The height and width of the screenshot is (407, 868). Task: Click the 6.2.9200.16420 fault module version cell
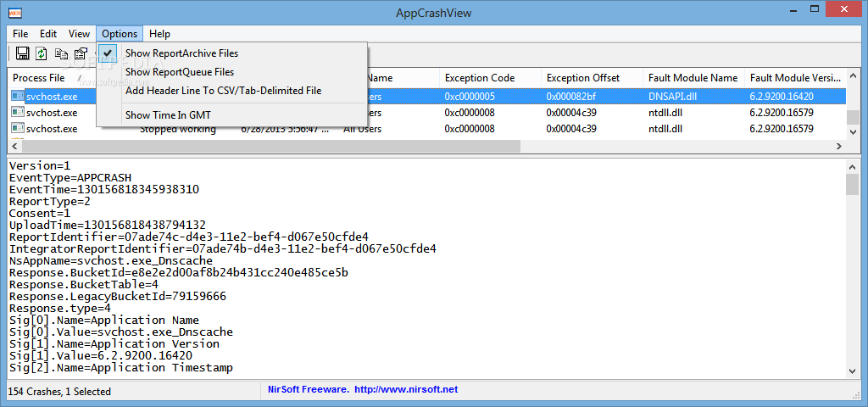(x=781, y=97)
